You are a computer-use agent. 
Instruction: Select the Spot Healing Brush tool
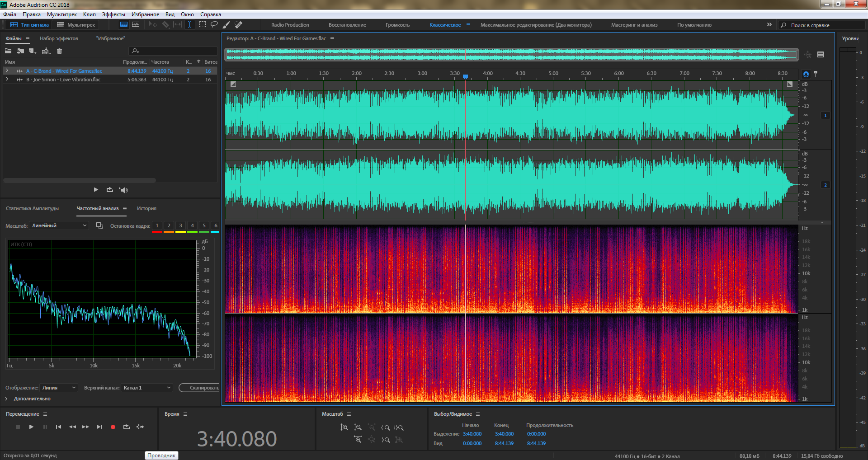pos(238,25)
